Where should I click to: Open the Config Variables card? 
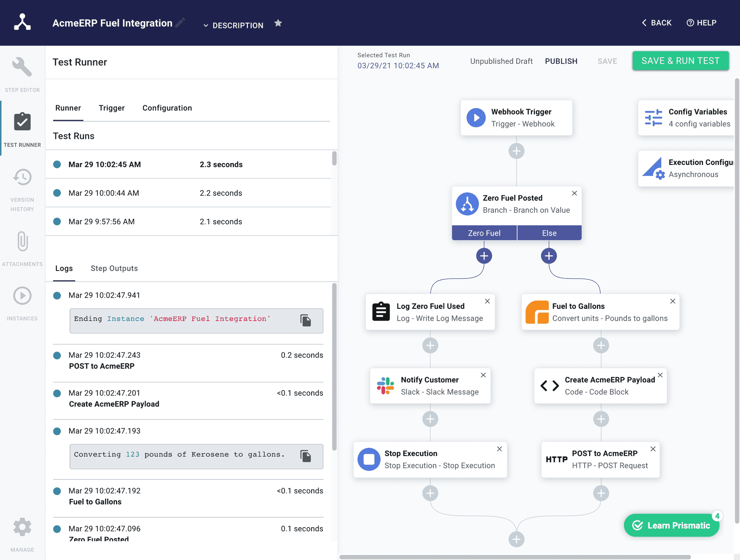[x=687, y=118]
